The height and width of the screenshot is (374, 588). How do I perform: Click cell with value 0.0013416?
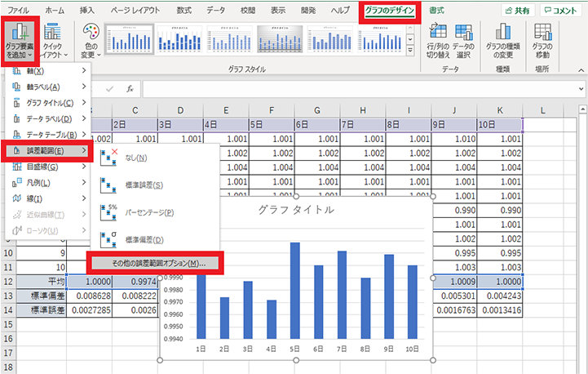(x=500, y=310)
